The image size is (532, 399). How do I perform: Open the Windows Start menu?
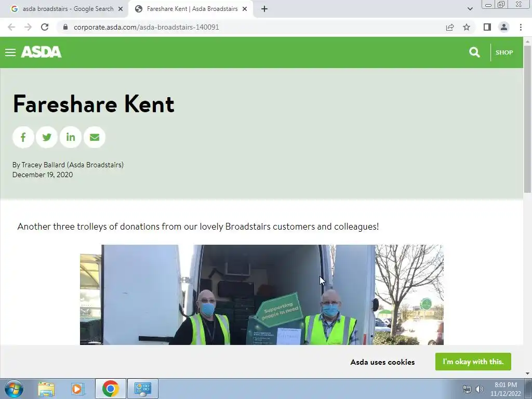pyautogui.click(x=14, y=389)
